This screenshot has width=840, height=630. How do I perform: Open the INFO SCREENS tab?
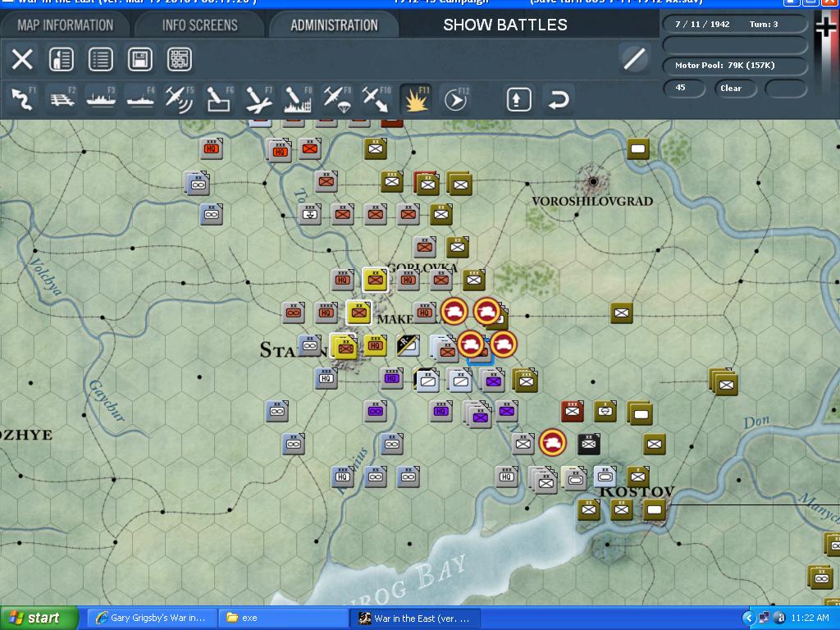click(199, 25)
